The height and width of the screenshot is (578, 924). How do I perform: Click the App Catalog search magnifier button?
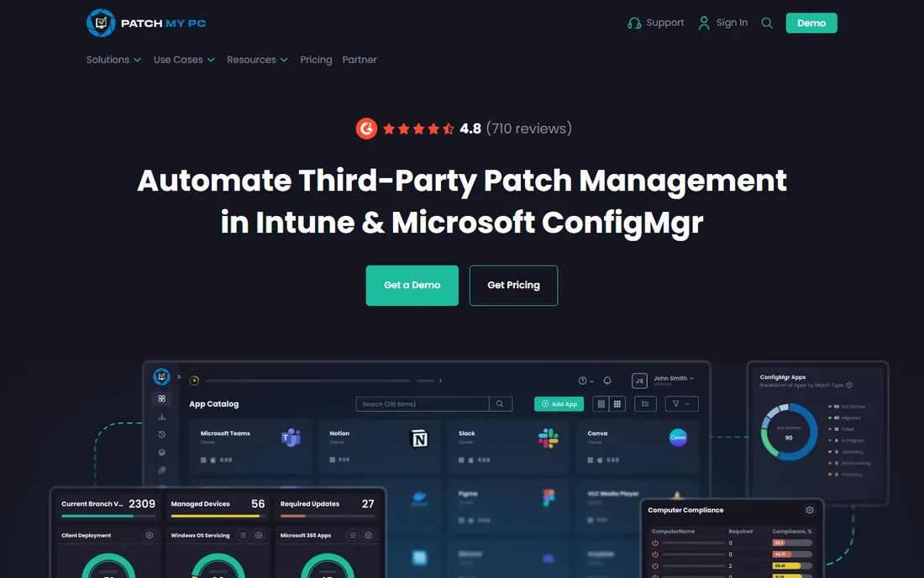(501, 403)
